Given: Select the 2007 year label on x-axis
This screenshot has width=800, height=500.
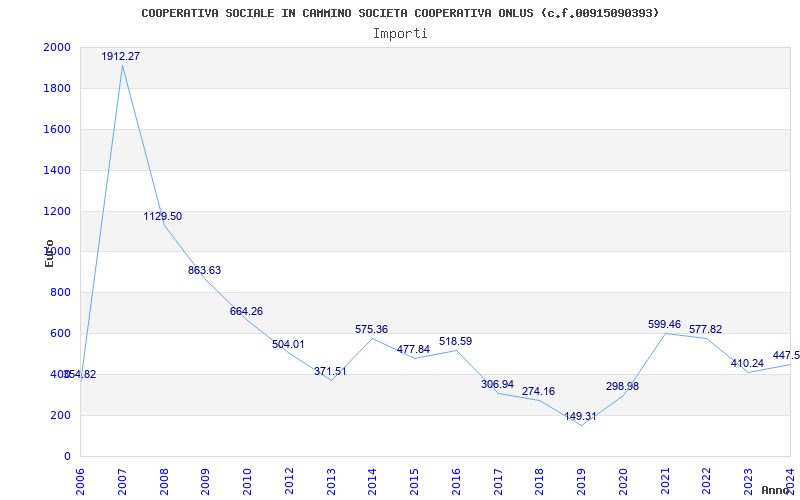Looking at the screenshot, I should point(122,481).
